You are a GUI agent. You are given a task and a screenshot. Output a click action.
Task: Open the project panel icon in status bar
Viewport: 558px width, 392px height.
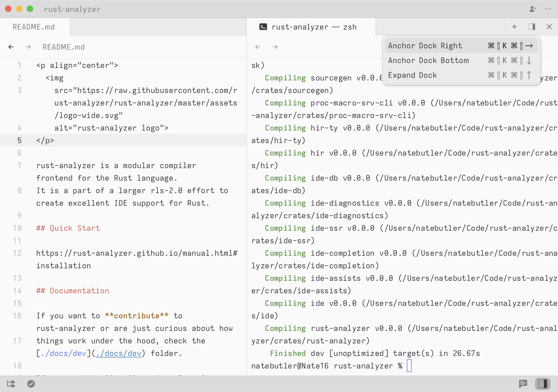(11, 384)
